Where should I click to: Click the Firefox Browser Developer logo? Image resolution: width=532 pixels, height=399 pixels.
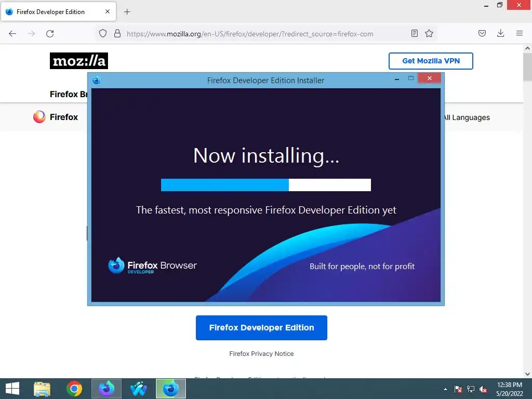click(152, 265)
